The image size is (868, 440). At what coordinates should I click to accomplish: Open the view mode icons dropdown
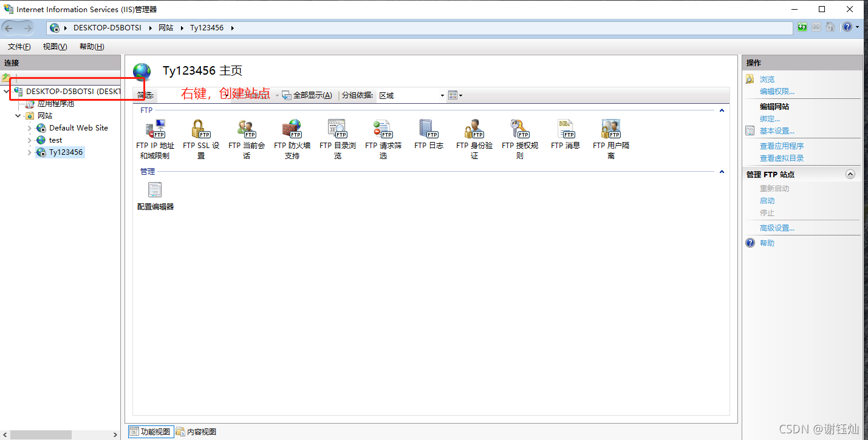click(455, 95)
